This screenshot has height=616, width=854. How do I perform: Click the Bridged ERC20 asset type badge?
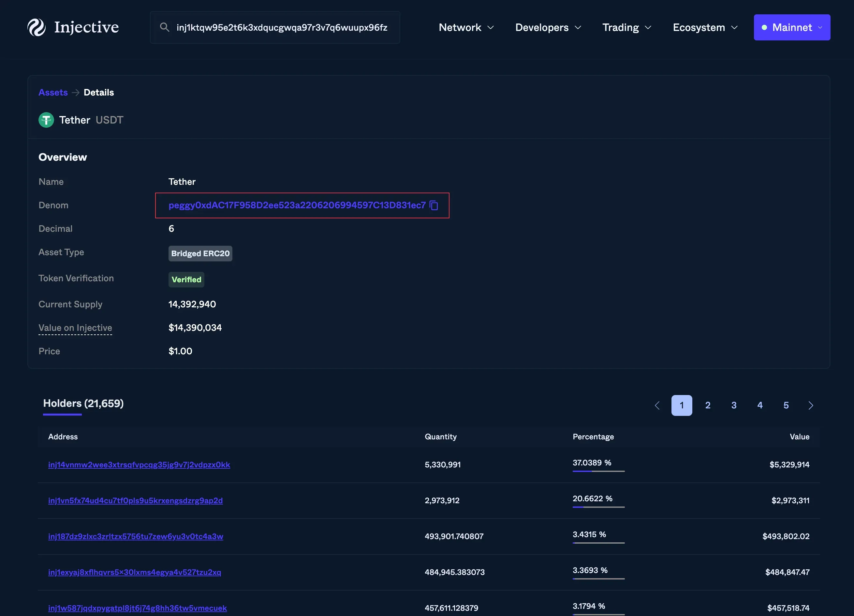coord(200,253)
